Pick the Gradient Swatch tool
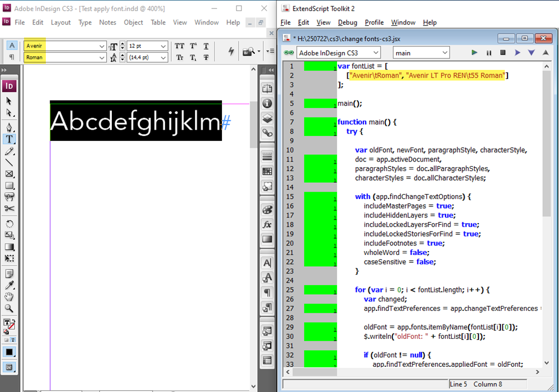 [9, 247]
